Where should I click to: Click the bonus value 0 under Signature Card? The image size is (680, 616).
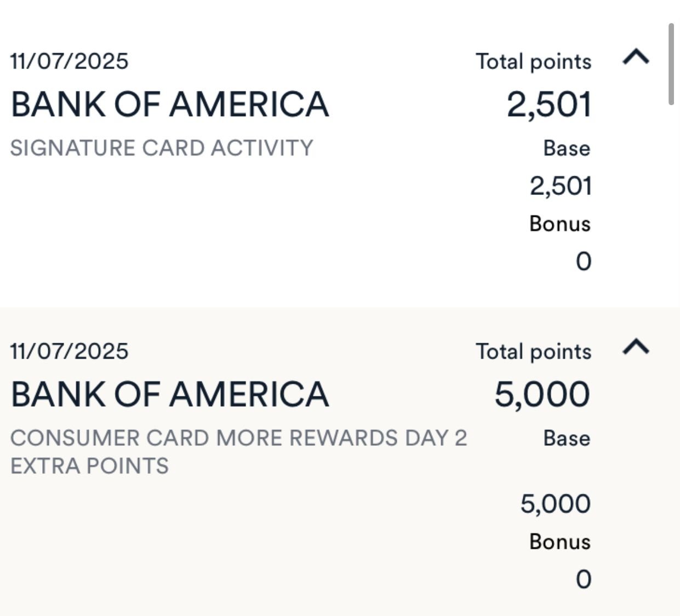(x=584, y=261)
